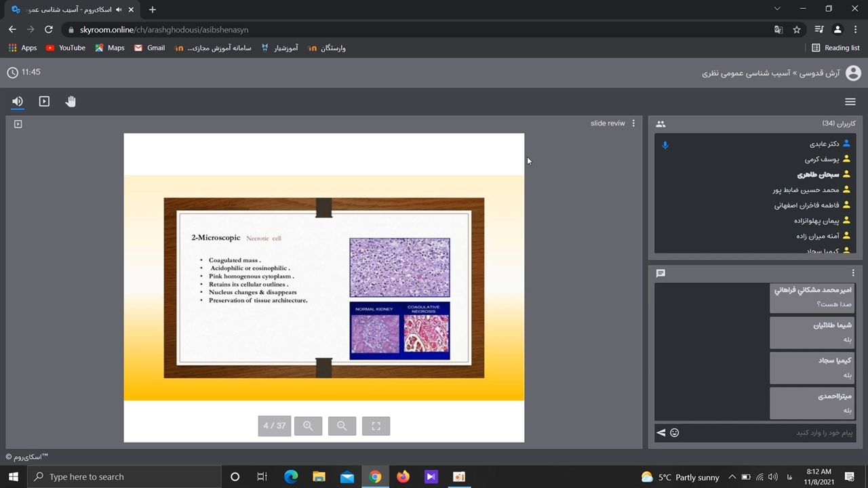Mute the room speaker audio icon
The image size is (868, 488).
pyautogui.click(x=18, y=102)
